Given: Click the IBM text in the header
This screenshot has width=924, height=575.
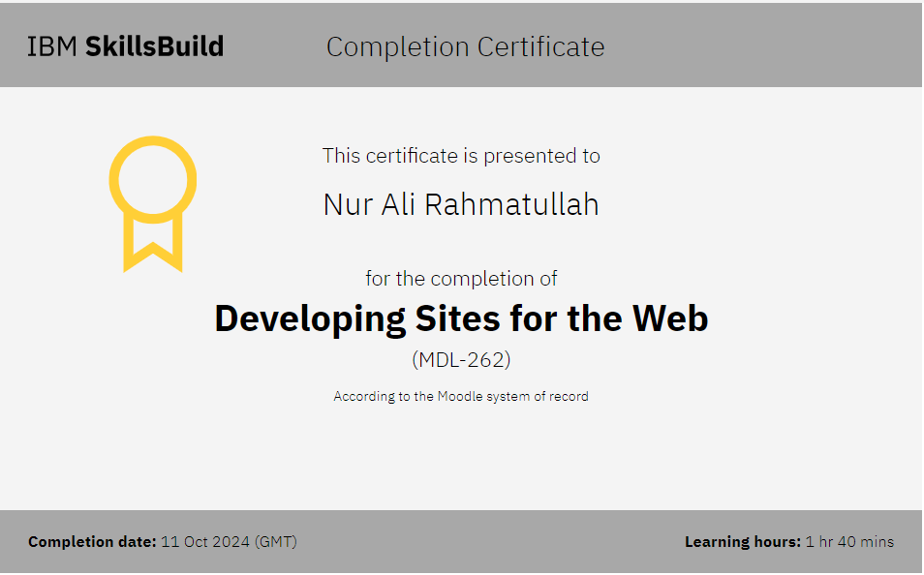Looking at the screenshot, I should point(51,46).
